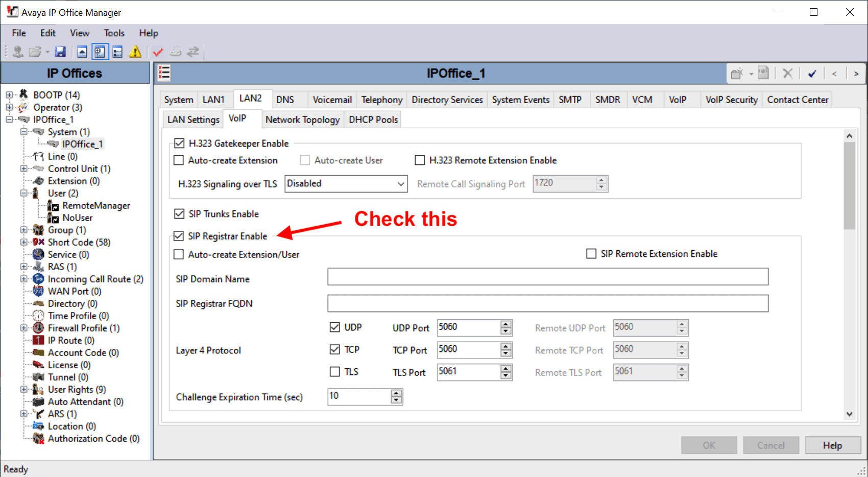Enable SIP Remote Extension checkbox

(x=591, y=254)
